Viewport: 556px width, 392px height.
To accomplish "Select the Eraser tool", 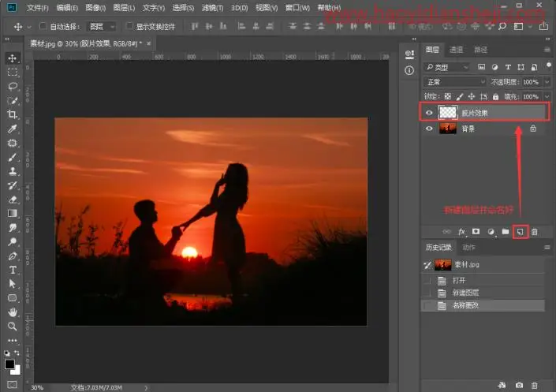I will click(x=13, y=200).
